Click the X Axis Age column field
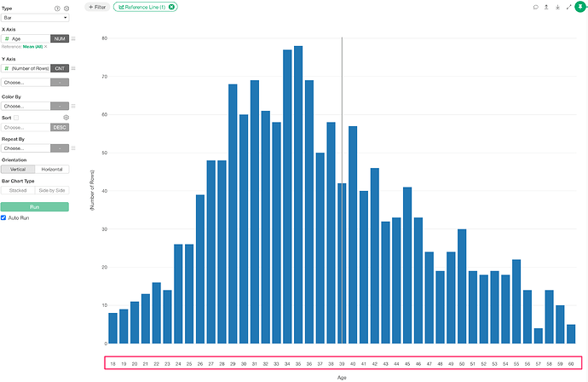Image resolution: width=588 pixels, height=382 pixels. (26, 38)
